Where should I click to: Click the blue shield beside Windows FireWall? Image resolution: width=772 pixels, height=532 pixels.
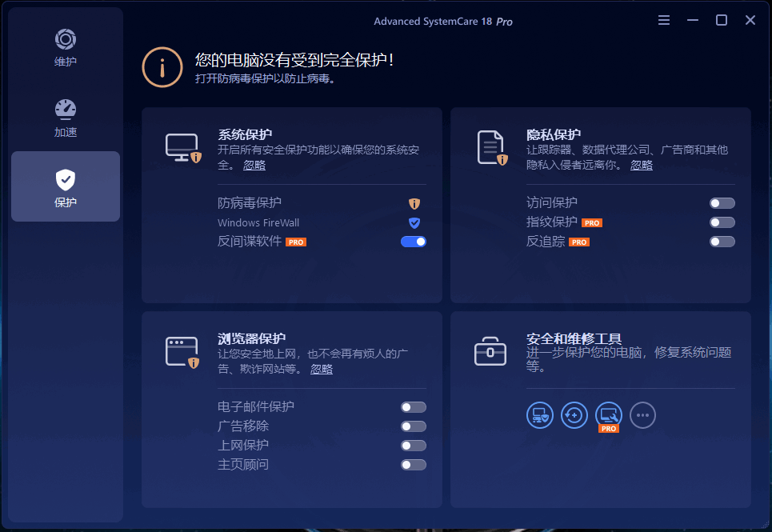(414, 223)
